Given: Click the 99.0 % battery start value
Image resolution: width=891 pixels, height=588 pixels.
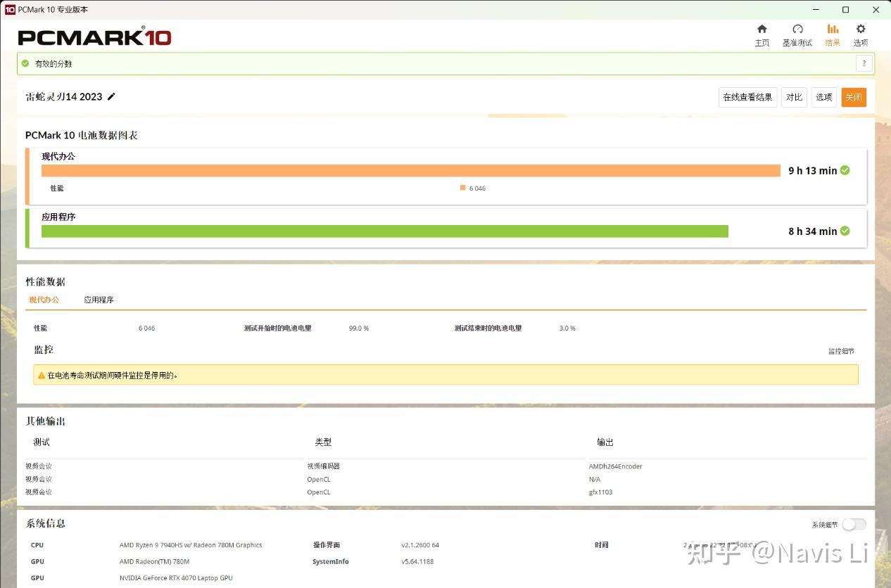Looking at the screenshot, I should point(359,328).
